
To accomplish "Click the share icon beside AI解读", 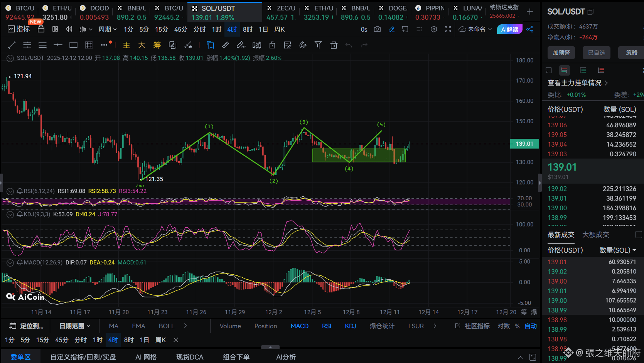I will (x=530, y=29).
